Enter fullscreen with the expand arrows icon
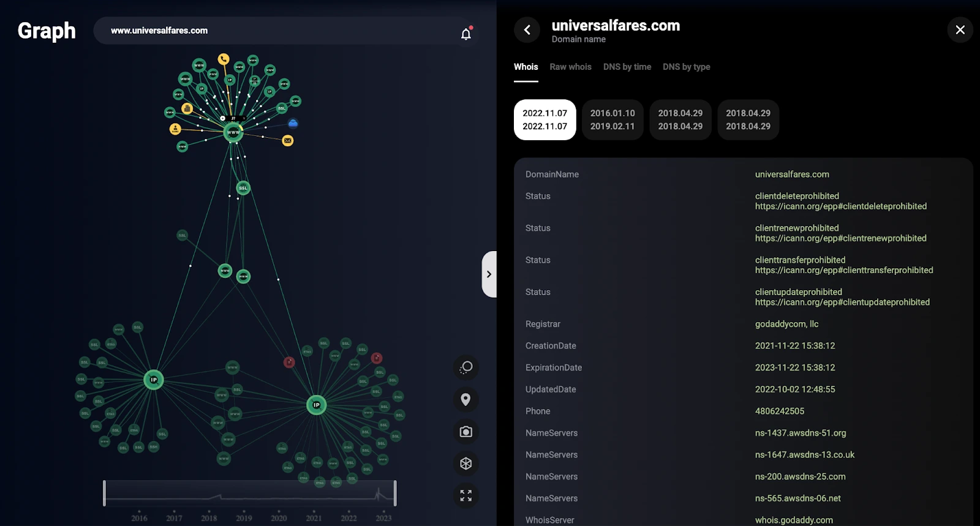980x526 pixels. pos(466,495)
